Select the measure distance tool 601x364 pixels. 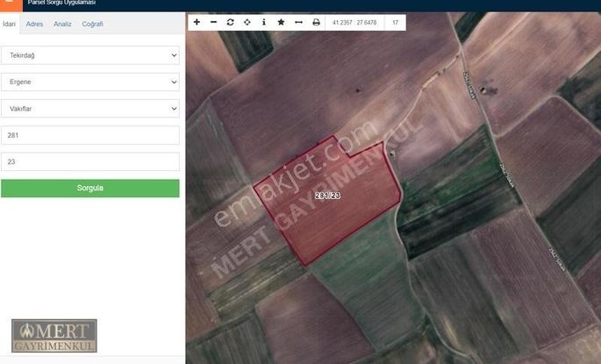(x=298, y=22)
